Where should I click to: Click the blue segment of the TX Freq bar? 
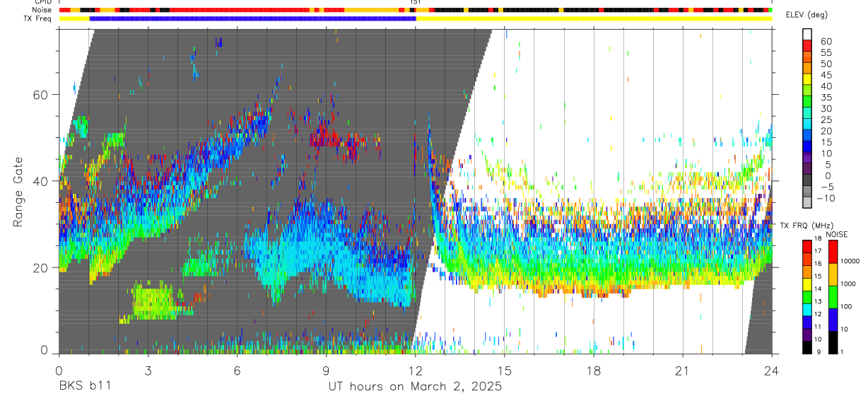(253, 18)
